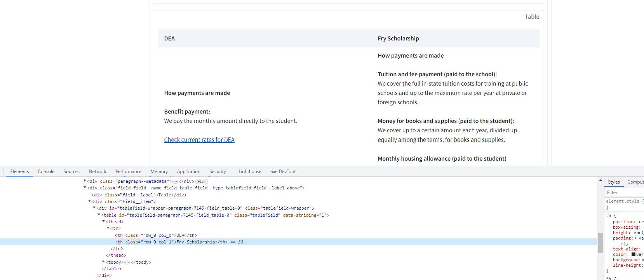Collapse the tr node under thead
The height and width of the screenshot is (280, 644).
(x=108, y=228)
